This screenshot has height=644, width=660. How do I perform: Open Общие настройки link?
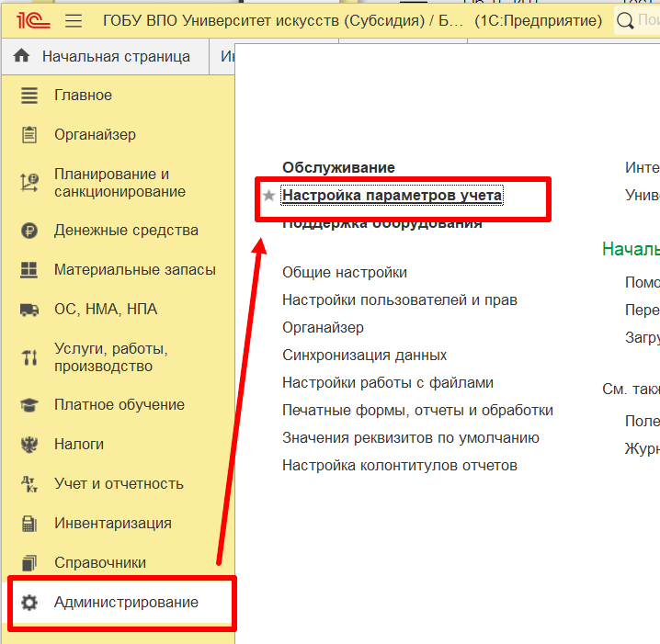(345, 273)
